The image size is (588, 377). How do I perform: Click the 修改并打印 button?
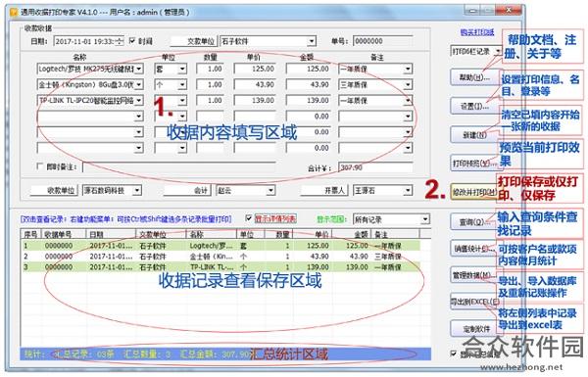pyautogui.click(x=474, y=192)
